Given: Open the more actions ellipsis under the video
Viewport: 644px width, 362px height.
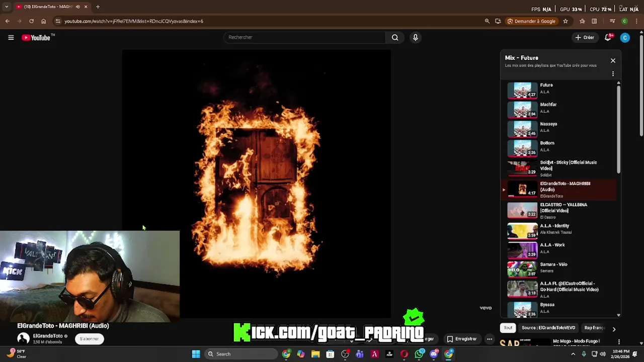Looking at the screenshot, I should (x=489, y=339).
